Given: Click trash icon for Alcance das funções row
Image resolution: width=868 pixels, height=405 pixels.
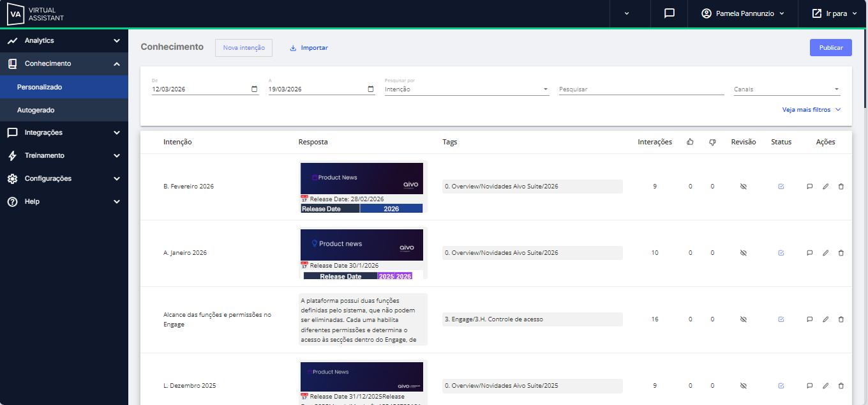Looking at the screenshot, I should [x=841, y=319].
